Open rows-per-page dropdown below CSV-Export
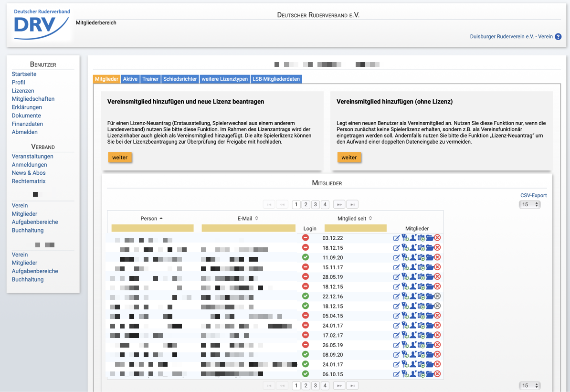570x392 pixels. 529,204
